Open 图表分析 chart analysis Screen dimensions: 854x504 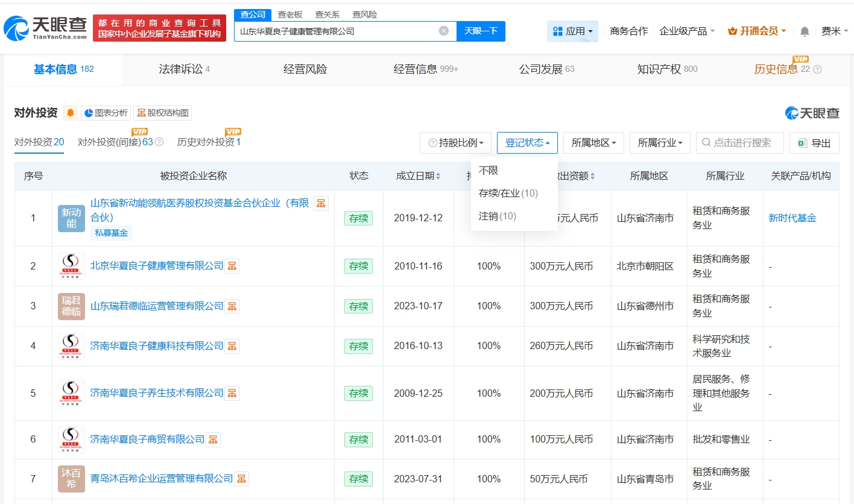106,113
